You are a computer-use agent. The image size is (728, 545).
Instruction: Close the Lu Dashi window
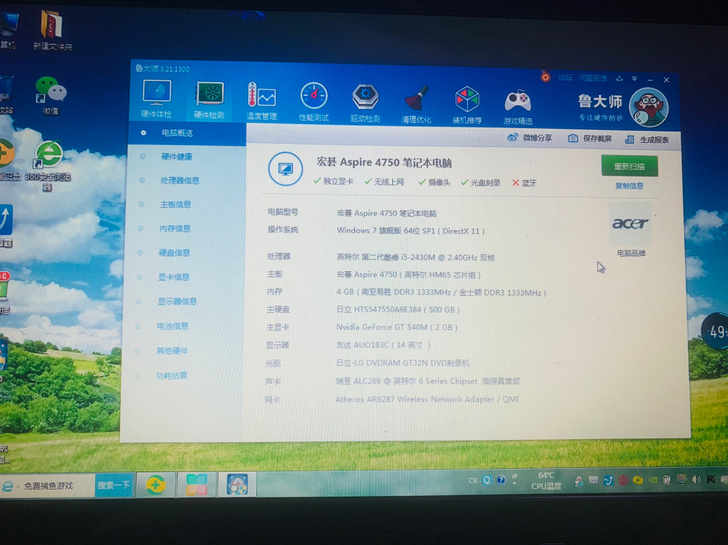point(666,80)
